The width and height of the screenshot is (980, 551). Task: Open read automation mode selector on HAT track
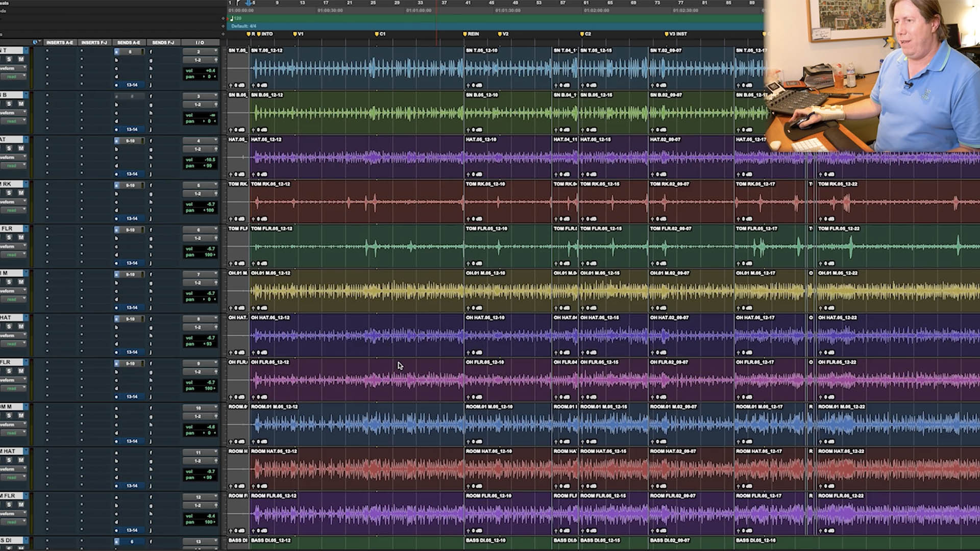(x=13, y=166)
